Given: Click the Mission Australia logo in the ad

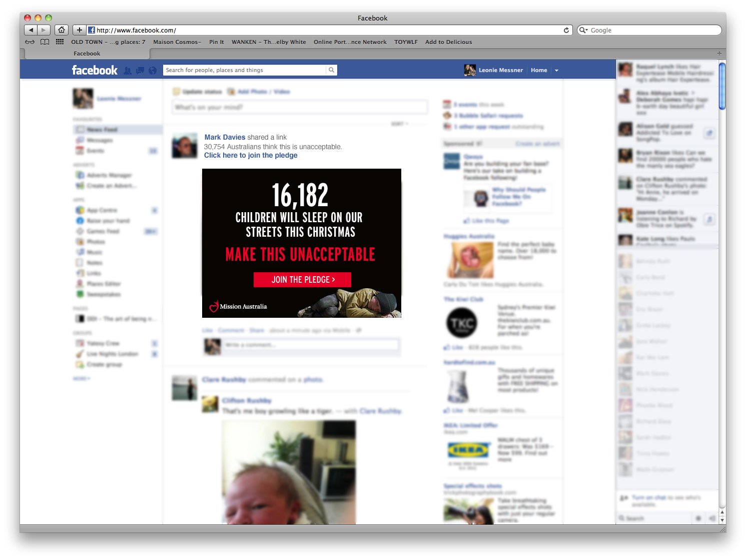Looking at the screenshot, I should coord(238,306).
